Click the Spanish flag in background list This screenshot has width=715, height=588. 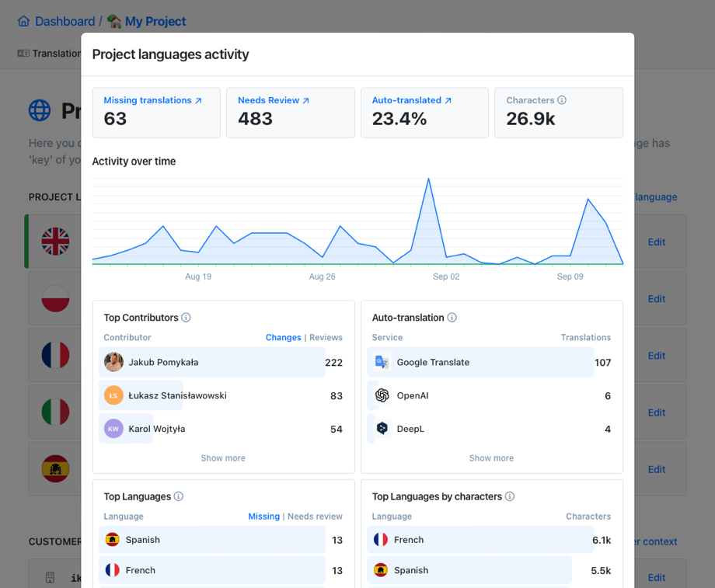click(x=55, y=468)
